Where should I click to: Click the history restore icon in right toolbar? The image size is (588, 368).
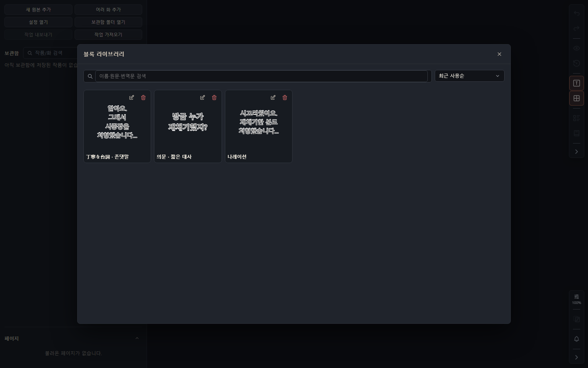[577, 63]
